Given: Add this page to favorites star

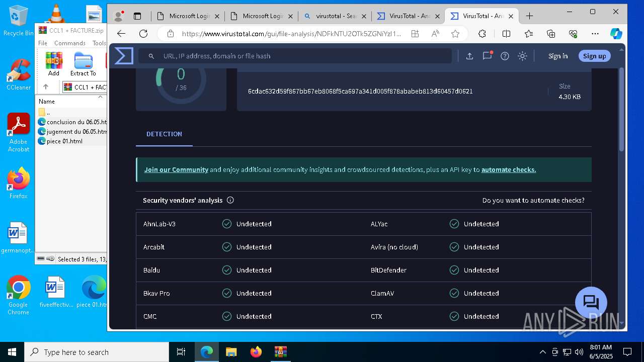Looking at the screenshot, I should (455, 34).
